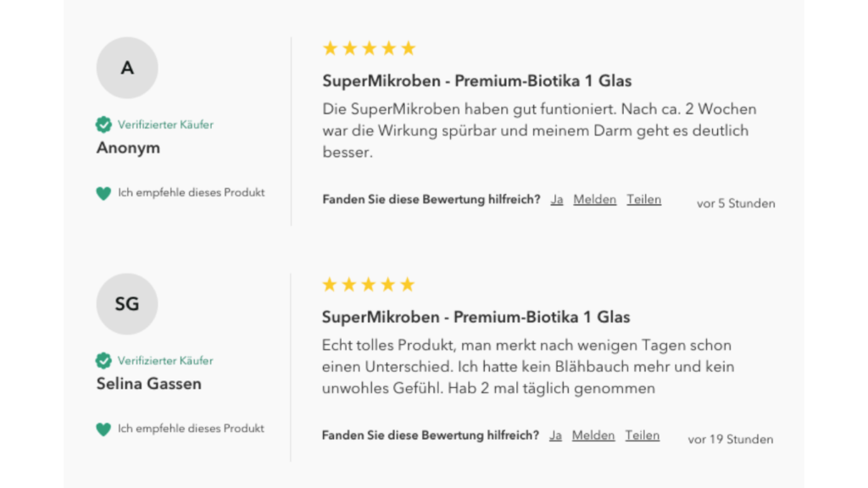This screenshot has width=868, height=488.
Task: Click the reviewer name "Selina Gassen"
Action: [149, 384]
